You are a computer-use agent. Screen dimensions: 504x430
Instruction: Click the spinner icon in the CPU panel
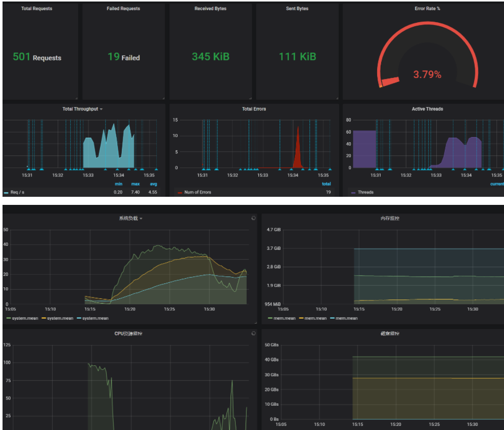(253, 333)
